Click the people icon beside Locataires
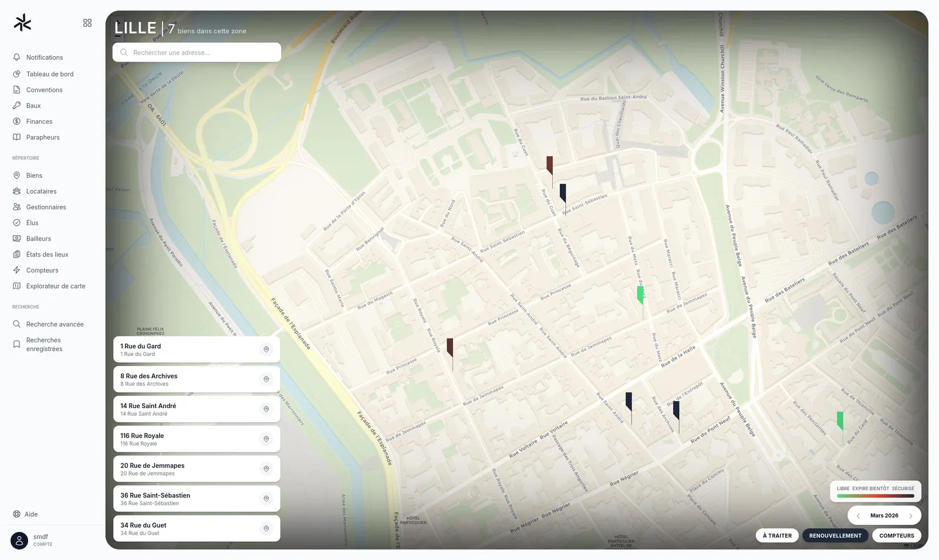The width and height of the screenshot is (939, 560). [16, 192]
